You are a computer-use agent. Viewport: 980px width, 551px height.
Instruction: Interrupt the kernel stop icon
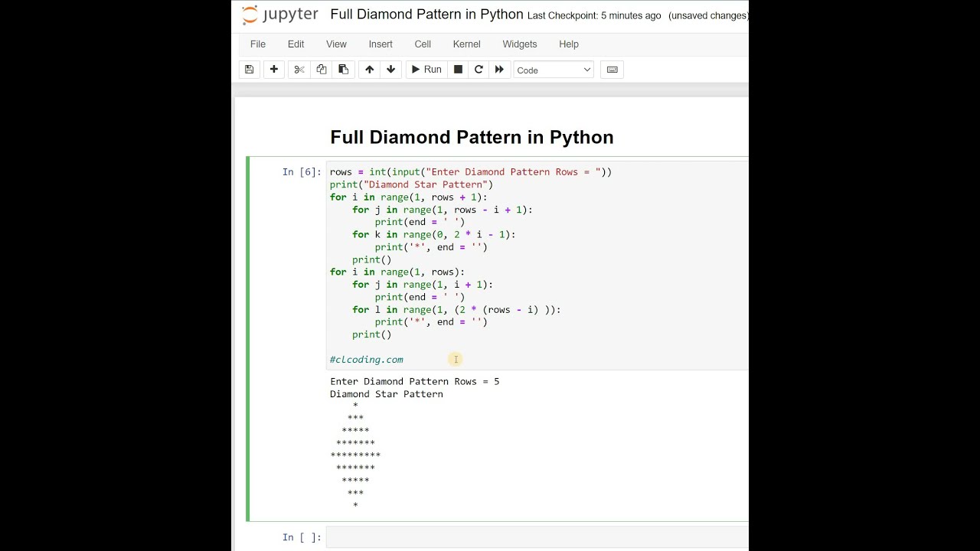click(x=458, y=70)
